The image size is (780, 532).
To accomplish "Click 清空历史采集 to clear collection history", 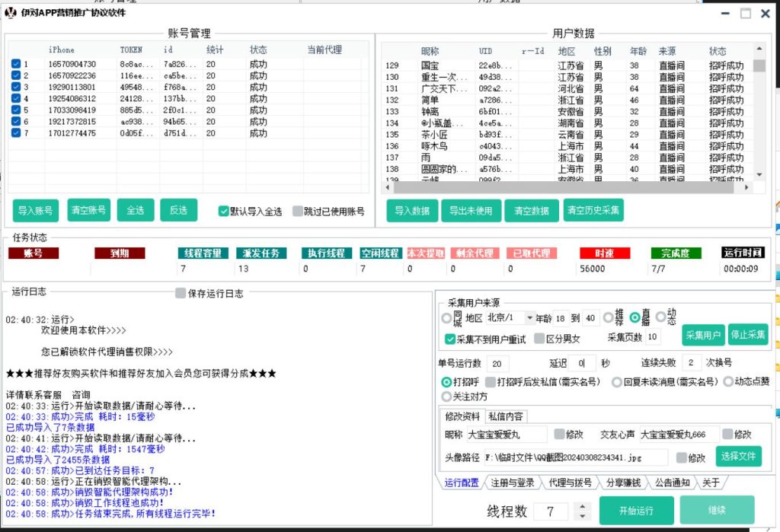I will coord(593,211).
